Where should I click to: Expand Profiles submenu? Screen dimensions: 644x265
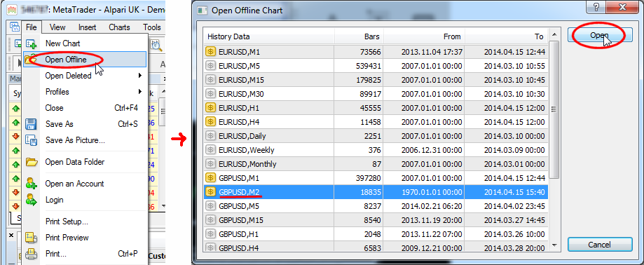(x=85, y=92)
